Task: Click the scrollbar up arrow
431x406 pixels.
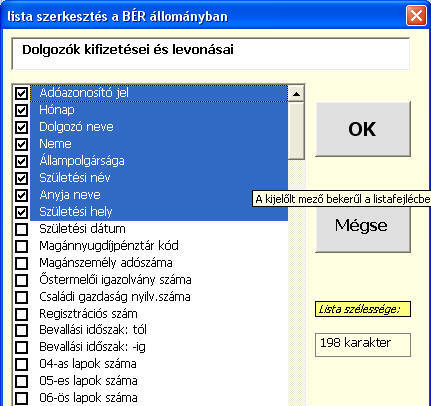Action: (x=296, y=94)
